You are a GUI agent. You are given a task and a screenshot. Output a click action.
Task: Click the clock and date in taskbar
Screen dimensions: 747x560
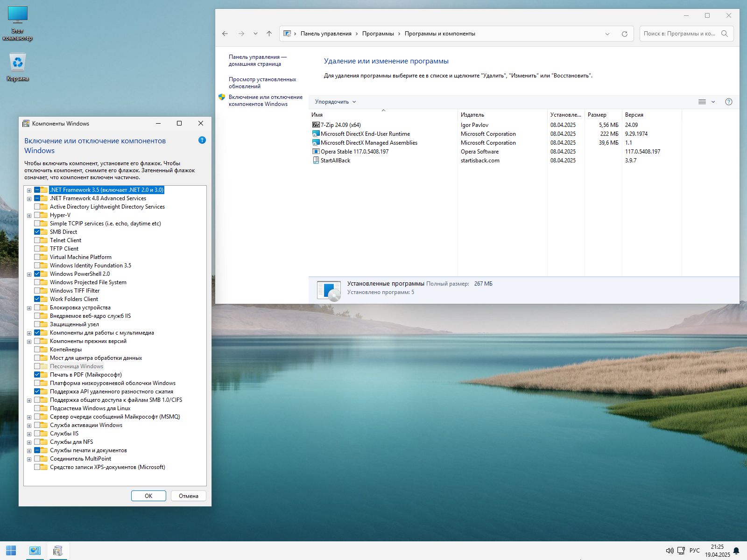[x=718, y=551]
